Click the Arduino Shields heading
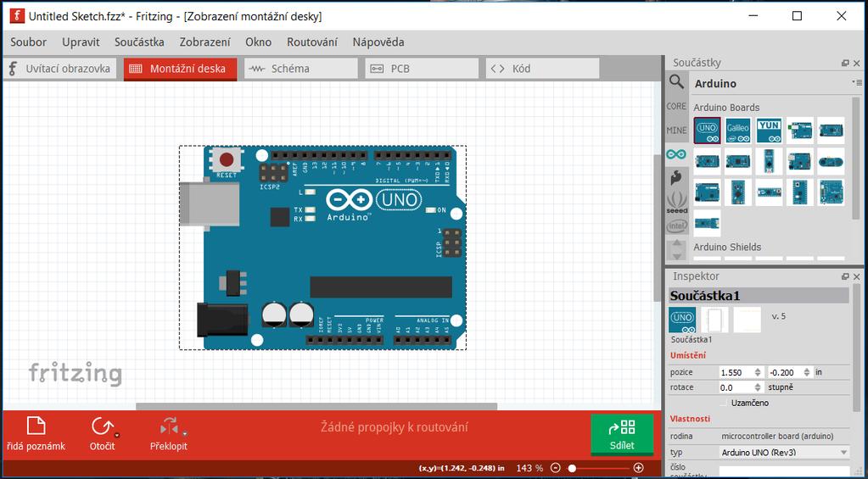Image resolution: width=868 pixels, height=479 pixels. click(727, 247)
